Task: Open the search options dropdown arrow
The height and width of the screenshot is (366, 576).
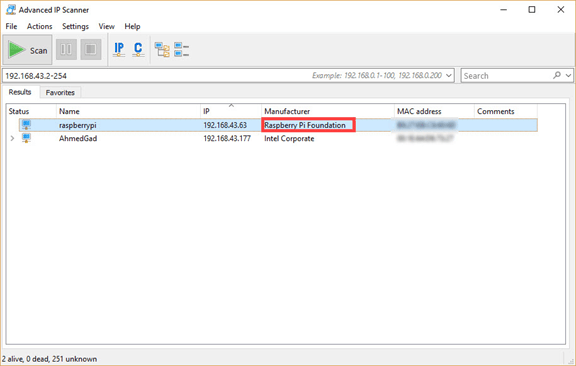Action: [x=568, y=75]
